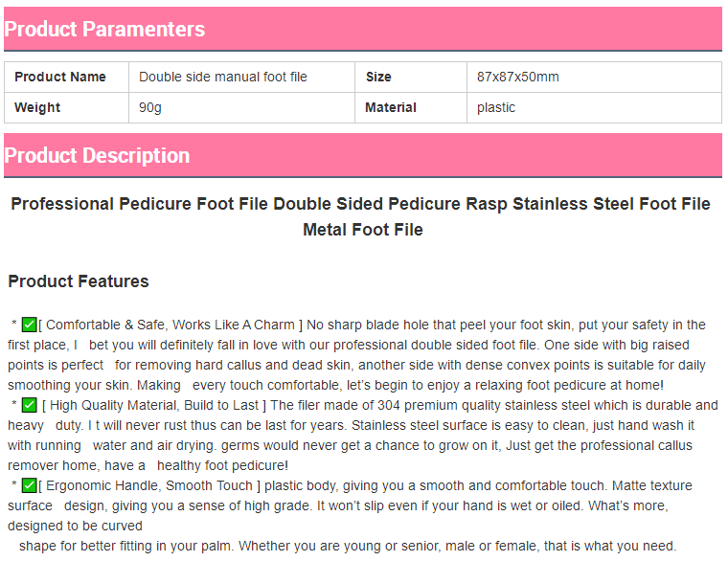Select the "Material" label cell
The height and width of the screenshot is (561, 728).
[x=391, y=107]
